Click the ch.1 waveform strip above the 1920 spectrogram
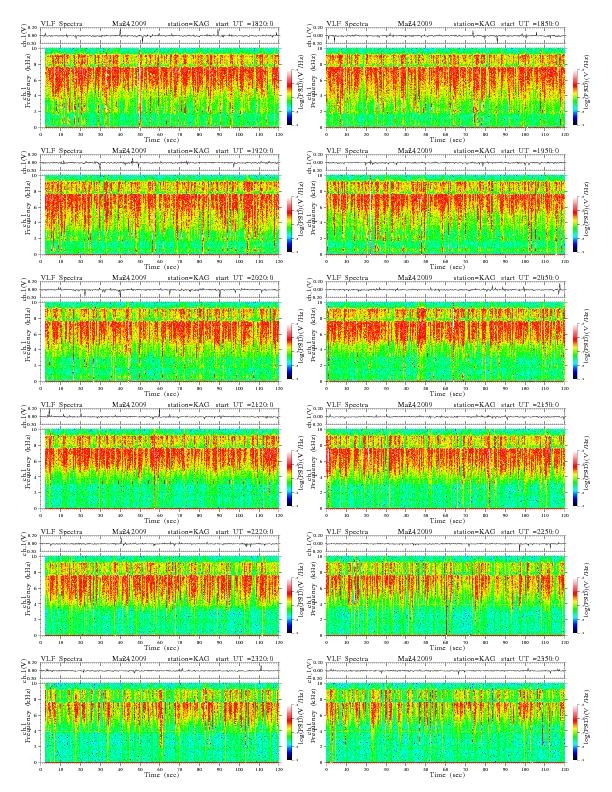This screenshot has width=612, height=792. coord(160,163)
